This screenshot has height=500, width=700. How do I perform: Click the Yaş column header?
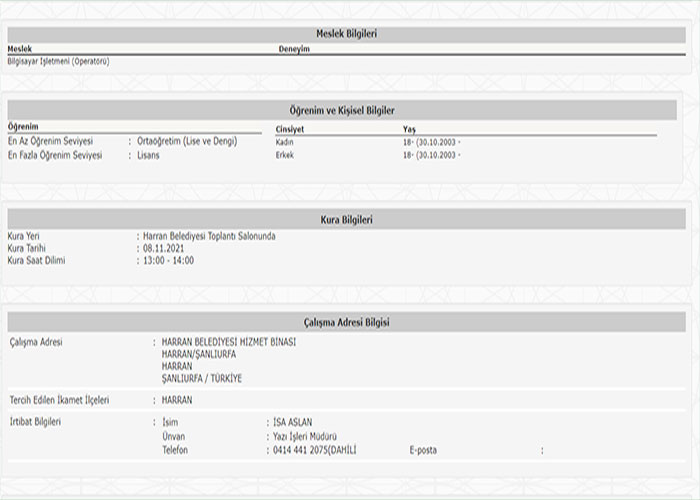click(x=409, y=129)
